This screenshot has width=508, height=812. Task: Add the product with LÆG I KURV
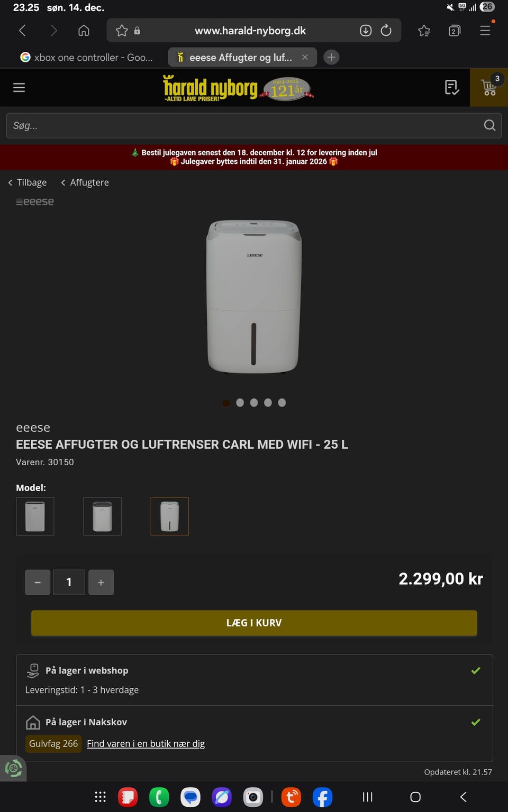[254, 623]
